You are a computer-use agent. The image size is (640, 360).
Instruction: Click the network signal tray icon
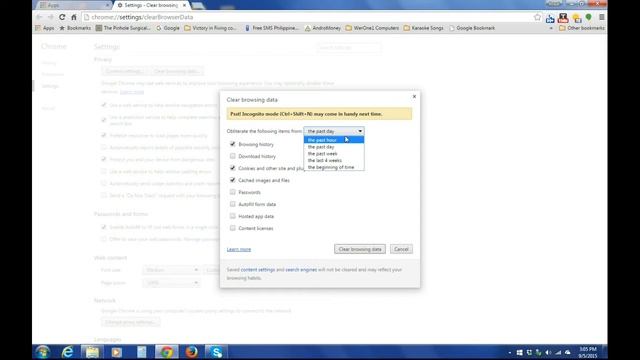pyautogui.click(x=558, y=352)
